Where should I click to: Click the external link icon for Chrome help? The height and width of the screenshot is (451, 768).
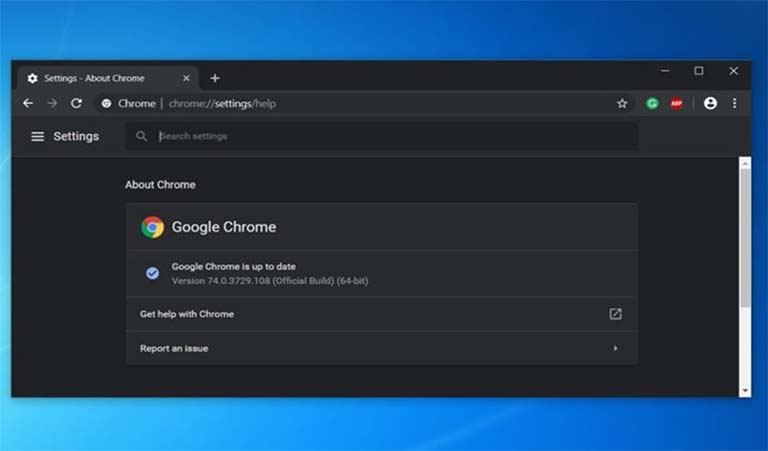point(615,314)
